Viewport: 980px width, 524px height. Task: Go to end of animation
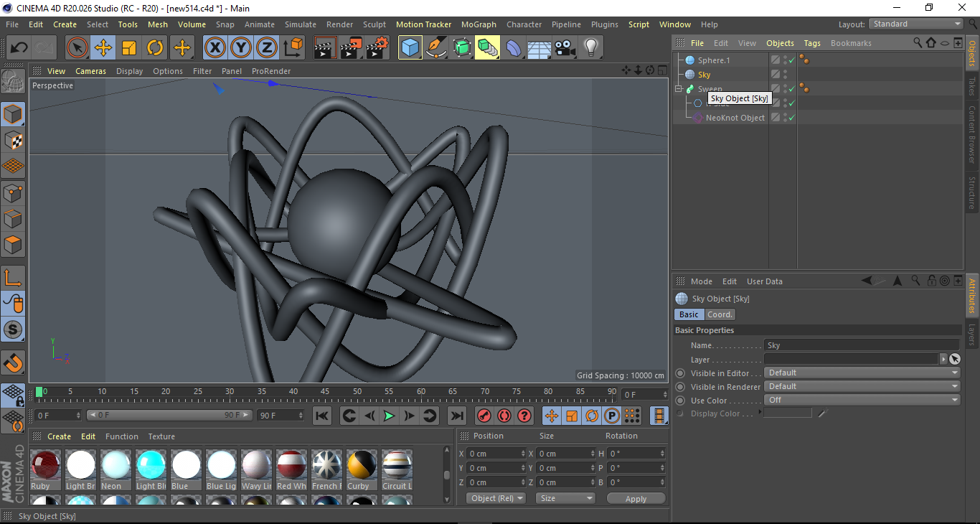click(x=456, y=416)
